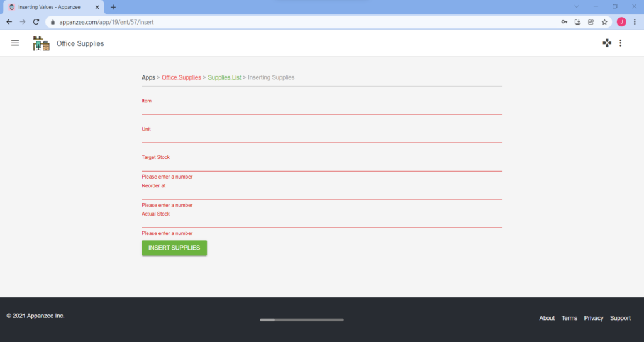Open the Terms footer link
Image resolution: width=644 pixels, height=342 pixels.
point(569,318)
